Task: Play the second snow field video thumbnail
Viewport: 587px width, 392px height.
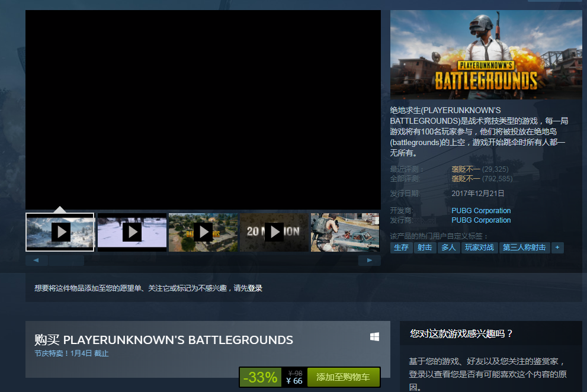Action: point(131,232)
